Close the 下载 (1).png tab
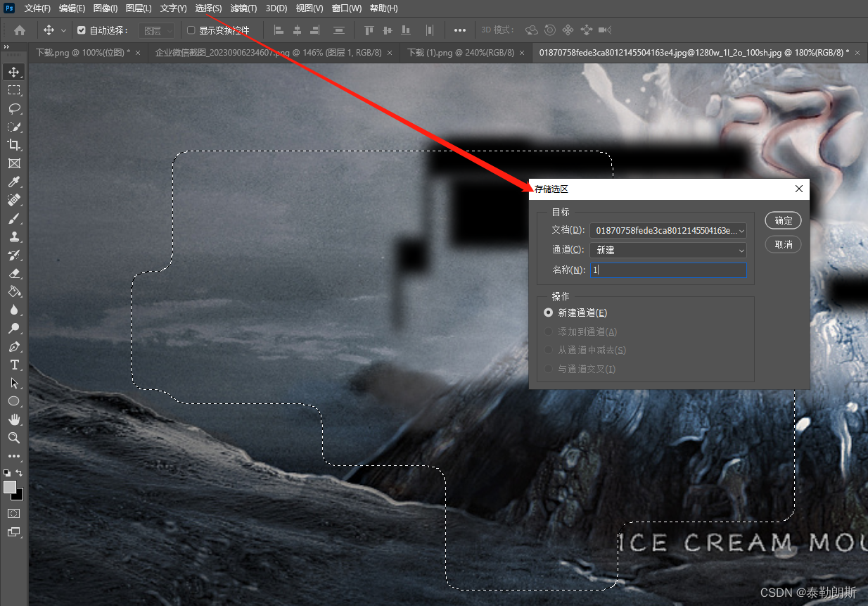This screenshot has height=606, width=868. tap(522, 53)
